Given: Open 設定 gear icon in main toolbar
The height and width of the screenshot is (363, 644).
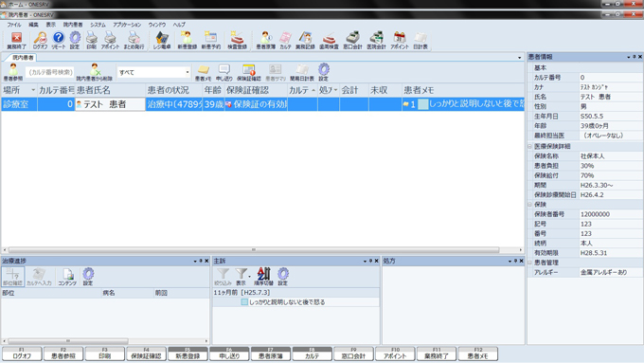Looking at the screenshot, I should [75, 41].
